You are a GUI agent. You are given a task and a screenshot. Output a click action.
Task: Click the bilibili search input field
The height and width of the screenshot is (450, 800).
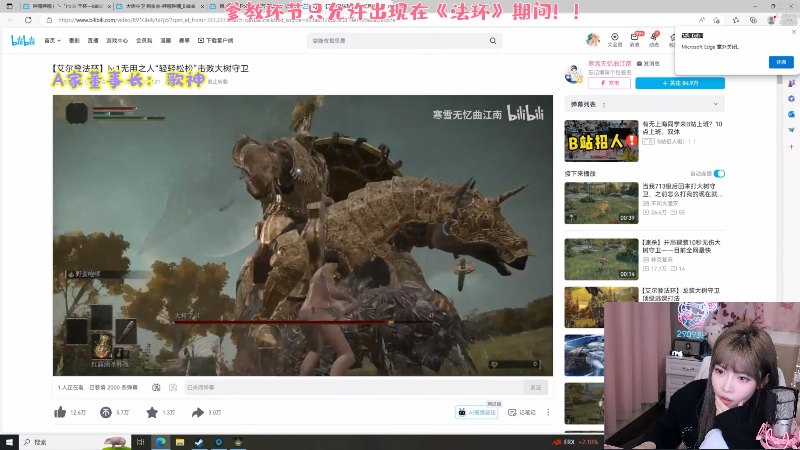click(398, 40)
